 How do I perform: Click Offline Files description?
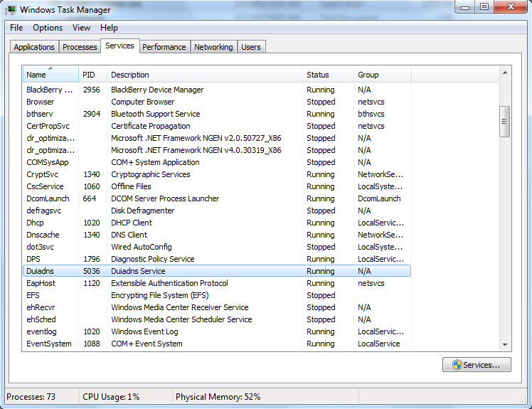(131, 186)
